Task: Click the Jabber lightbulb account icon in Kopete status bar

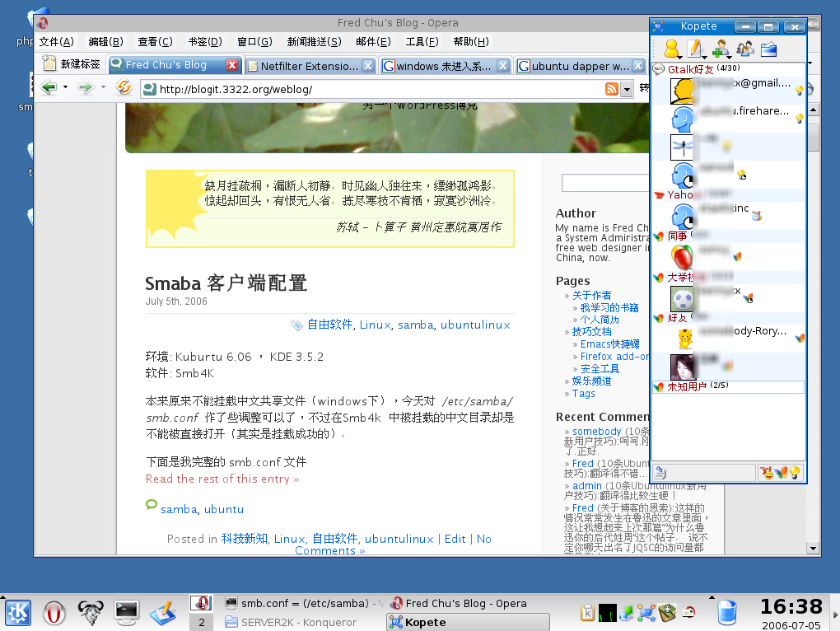Action: (x=795, y=473)
